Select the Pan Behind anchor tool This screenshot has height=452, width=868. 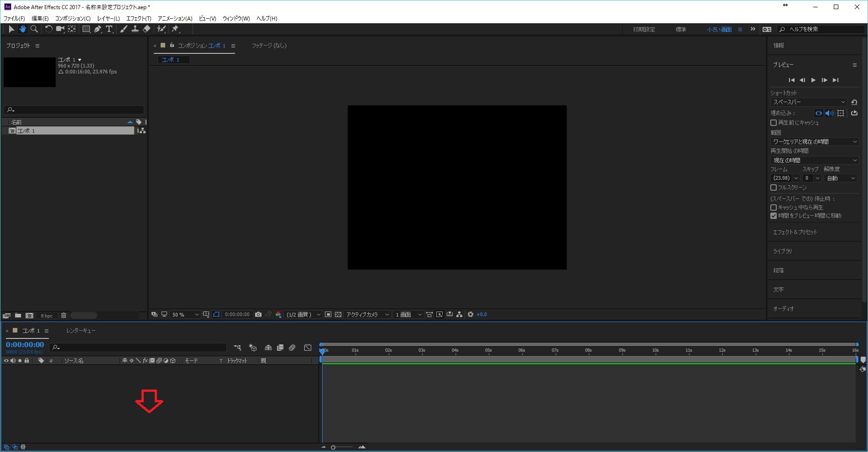(x=72, y=29)
